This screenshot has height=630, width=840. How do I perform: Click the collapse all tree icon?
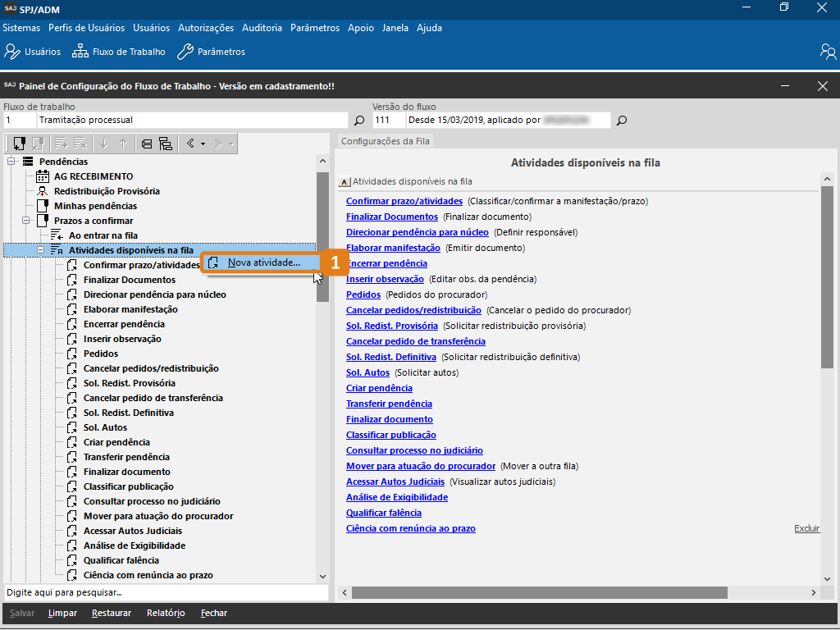click(147, 144)
